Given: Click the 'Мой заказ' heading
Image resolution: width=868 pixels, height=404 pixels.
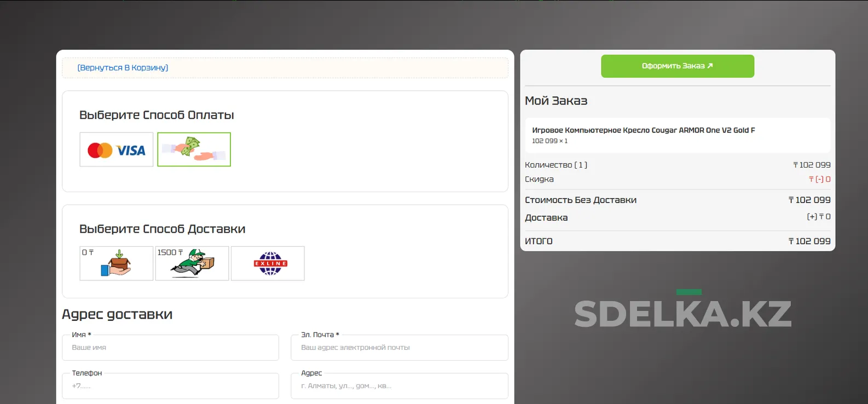Looking at the screenshot, I should click(x=555, y=101).
